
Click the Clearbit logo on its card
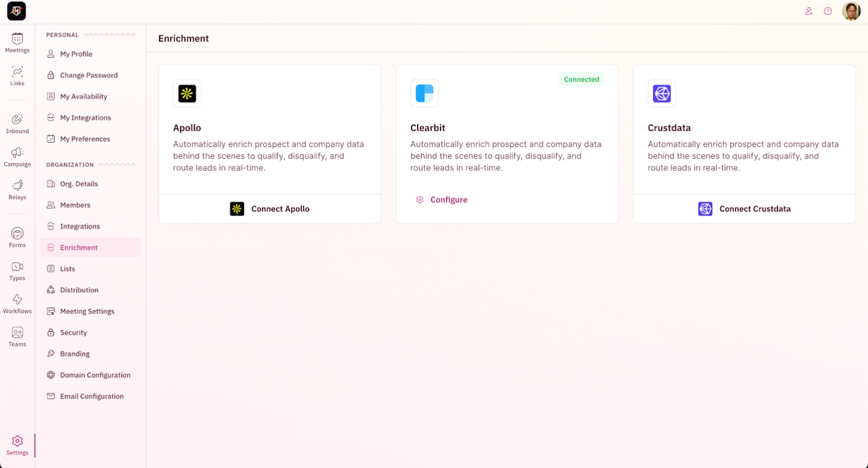tap(424, 94)
